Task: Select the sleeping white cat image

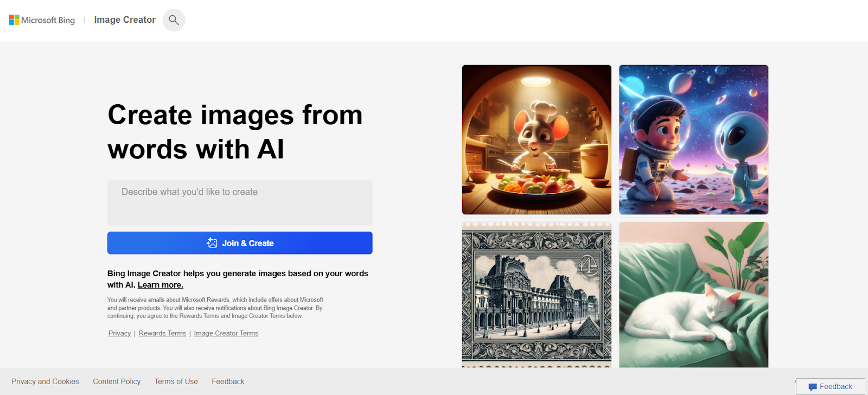Action: point(694,295)
